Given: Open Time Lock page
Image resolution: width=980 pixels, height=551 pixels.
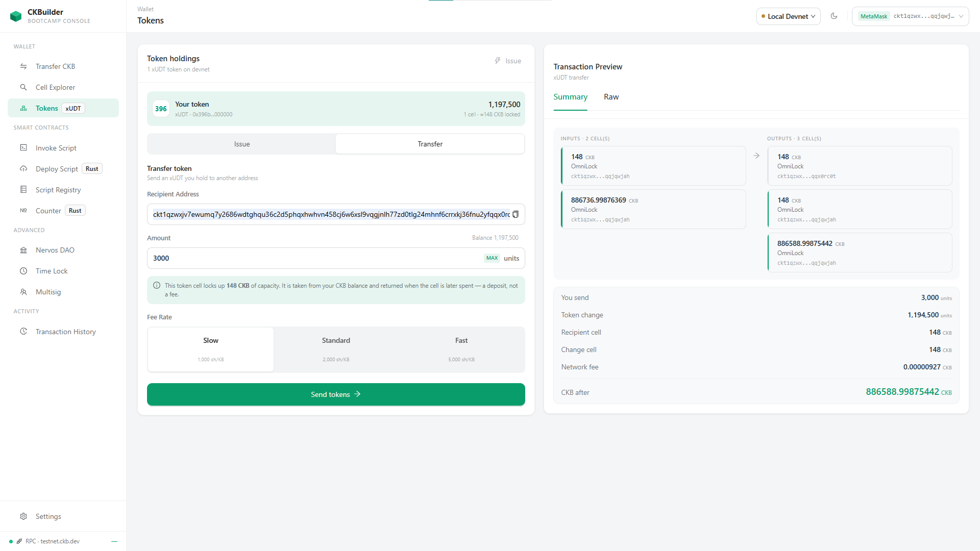Looking at the screenshot, I should pos(63,271).
